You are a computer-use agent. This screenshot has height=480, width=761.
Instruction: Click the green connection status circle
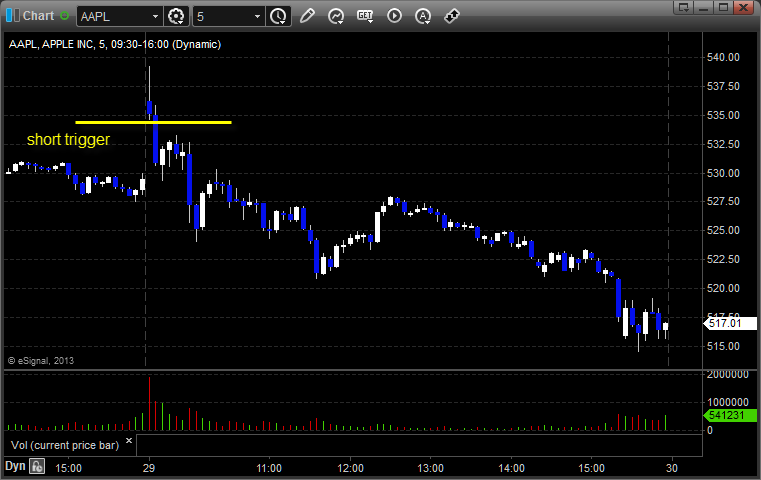tap(64, 16)
